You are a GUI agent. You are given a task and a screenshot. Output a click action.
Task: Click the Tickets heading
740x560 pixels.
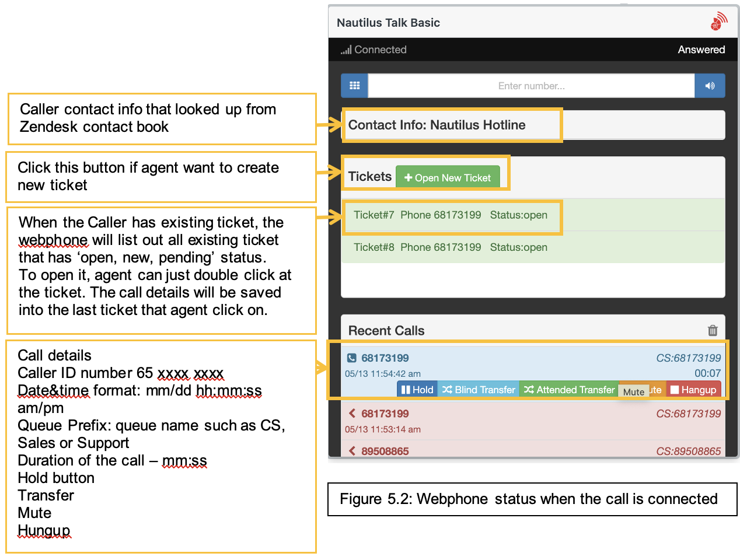click(370, 177)
